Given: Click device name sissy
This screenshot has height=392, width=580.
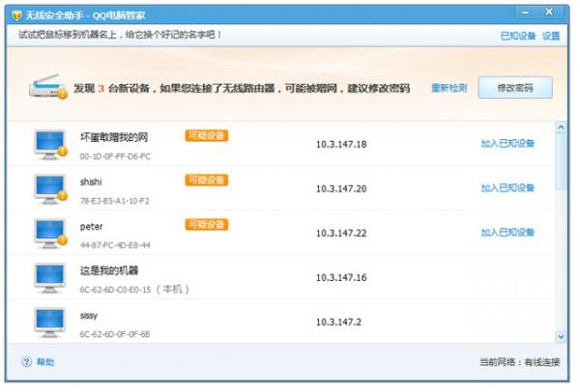Looking at the screenshot, I should [89, 316].
